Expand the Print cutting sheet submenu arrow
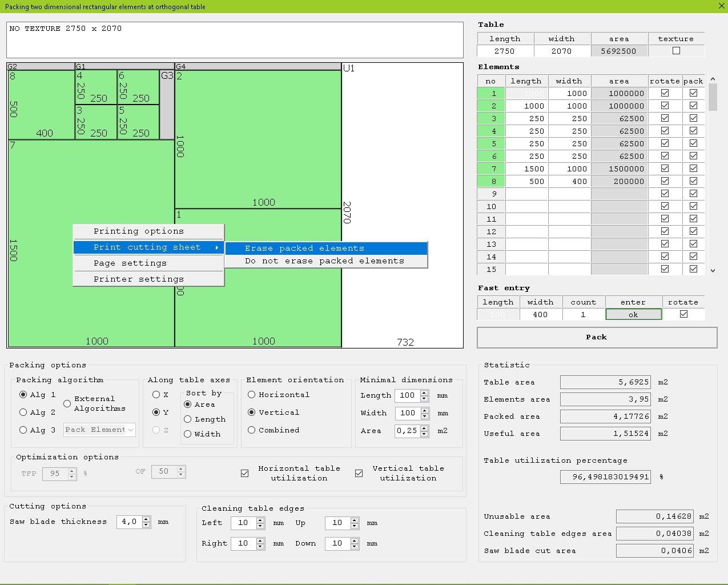Viewport: 728px width, 585px height. pyautogui.click(x=217, y=247)
